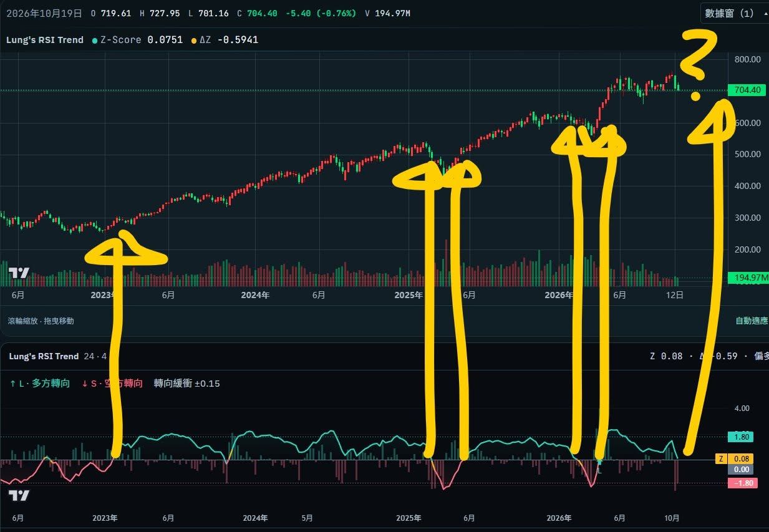Click the ↑ L · 多方轉向 legend
Screen dimensions: 769x532
pos(41,384)
